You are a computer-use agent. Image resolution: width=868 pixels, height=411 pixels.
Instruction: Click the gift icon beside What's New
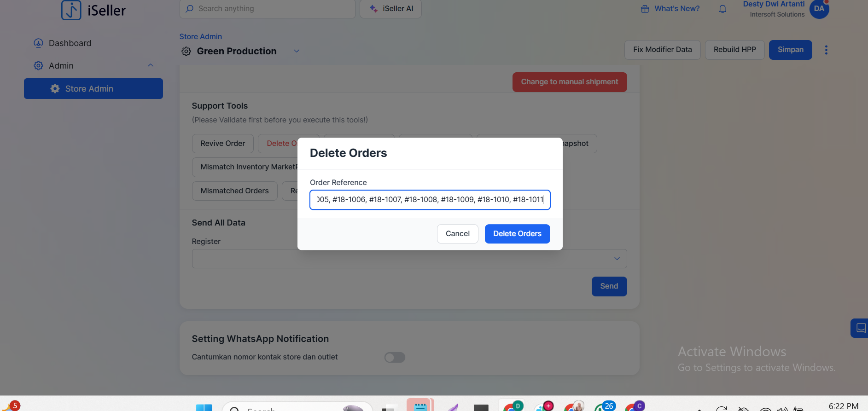click(645, 9)
